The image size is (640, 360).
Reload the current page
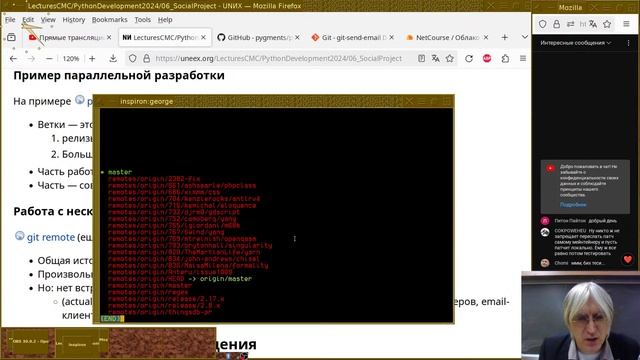coord(469,59)
